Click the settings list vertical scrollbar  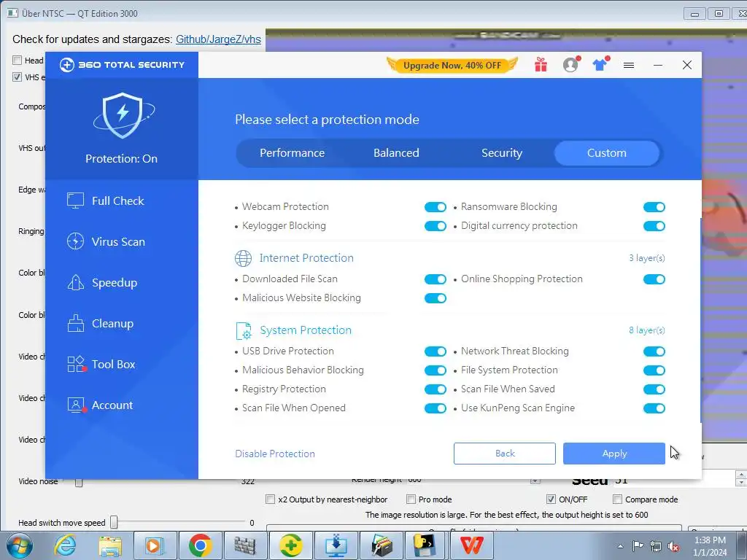click(x=700, y=320)
